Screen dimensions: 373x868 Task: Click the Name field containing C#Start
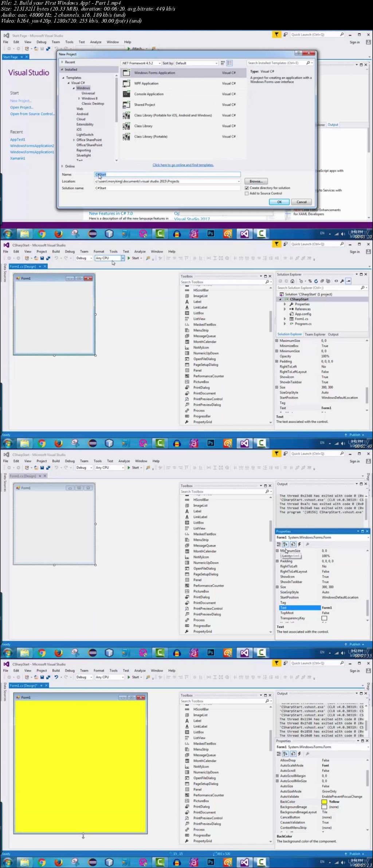click(x=167, y=175)
